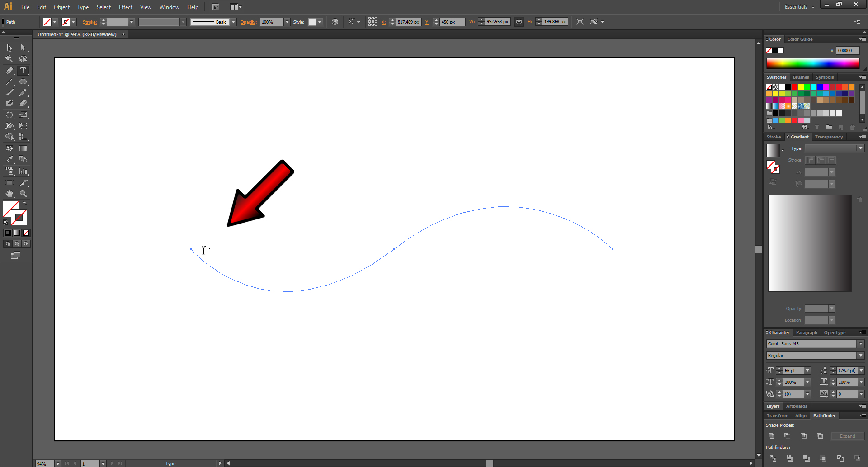The width and height of the screenshot is (868, 467).
Task: Choose the Ellipse tool
Action: [x=23, y=82]
